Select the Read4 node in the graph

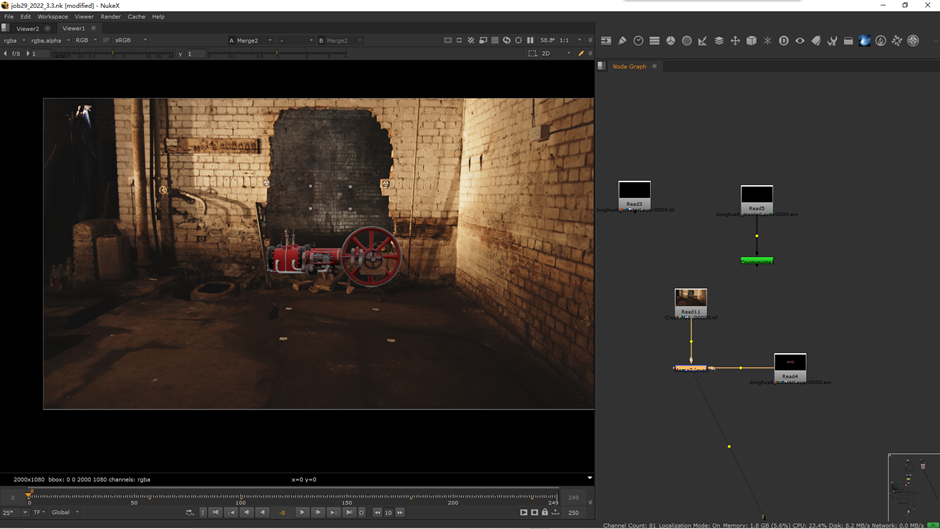click(790, 368)
